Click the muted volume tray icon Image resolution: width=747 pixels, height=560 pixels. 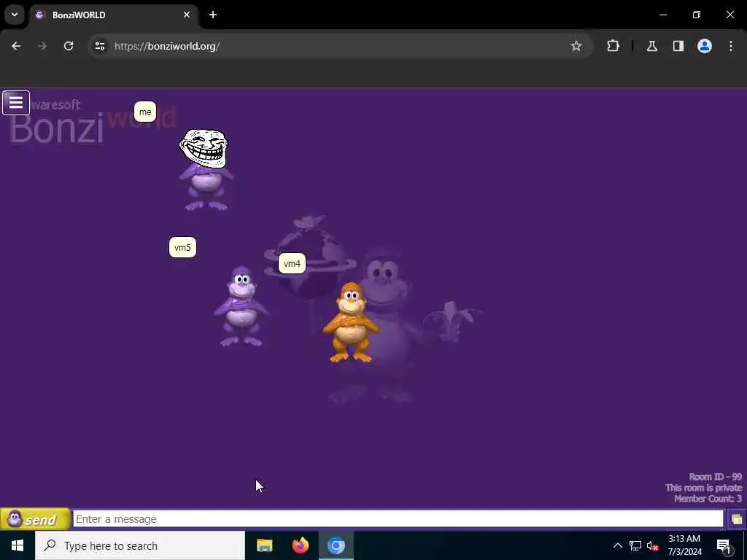tap(653, 545)
